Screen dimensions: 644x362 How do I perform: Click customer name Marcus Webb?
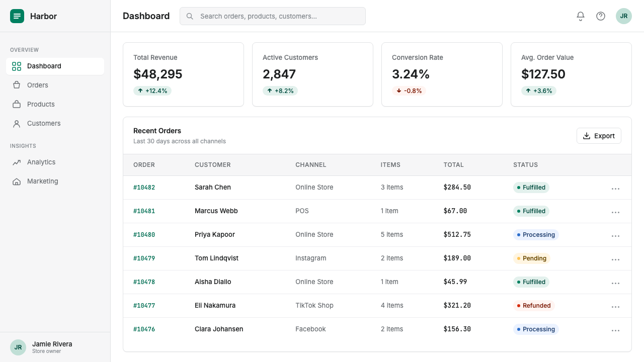216,211
